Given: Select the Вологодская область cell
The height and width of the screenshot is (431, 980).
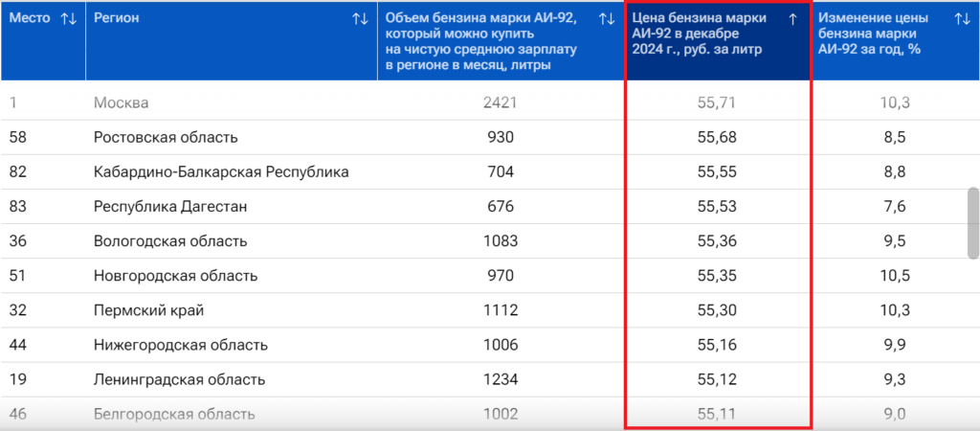Looking at the screenshot, I should click(x=170, y=240).
